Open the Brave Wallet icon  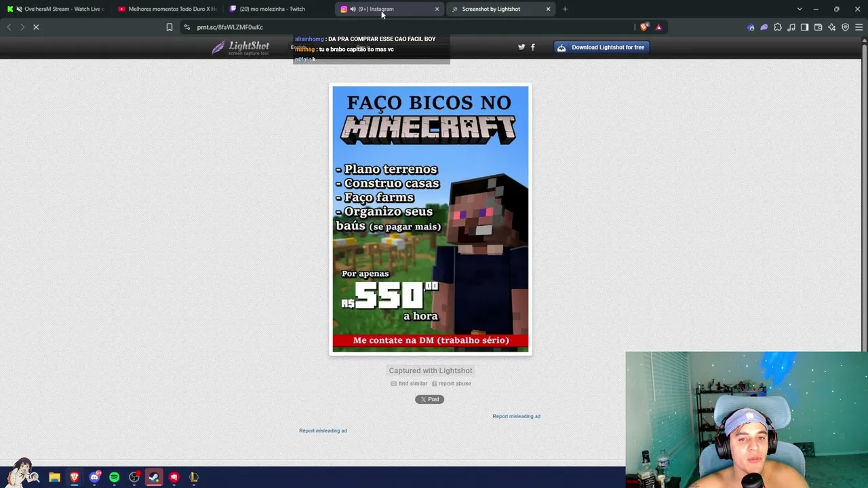tap(818, 27)
